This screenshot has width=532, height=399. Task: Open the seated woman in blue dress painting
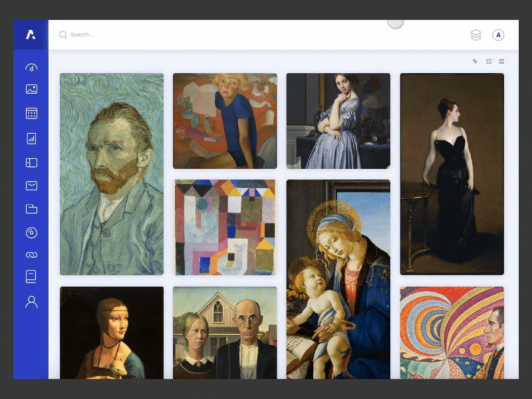coord(338,121)
